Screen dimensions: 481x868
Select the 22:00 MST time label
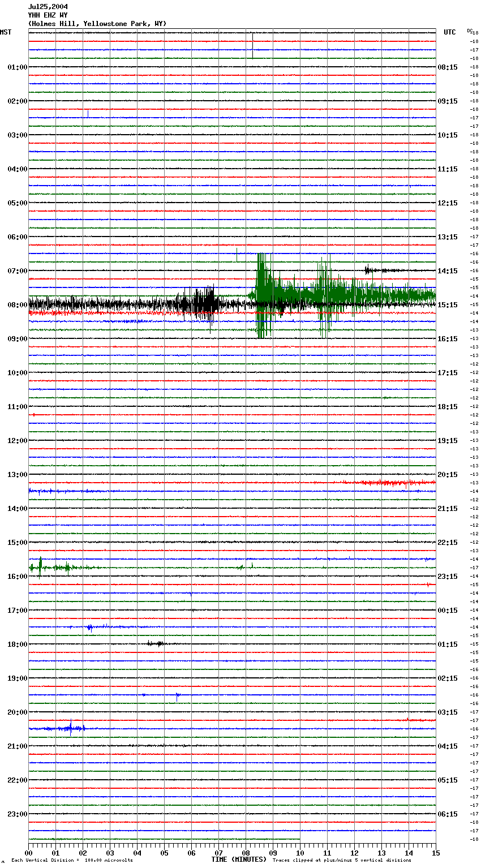(x=18, y=780)
